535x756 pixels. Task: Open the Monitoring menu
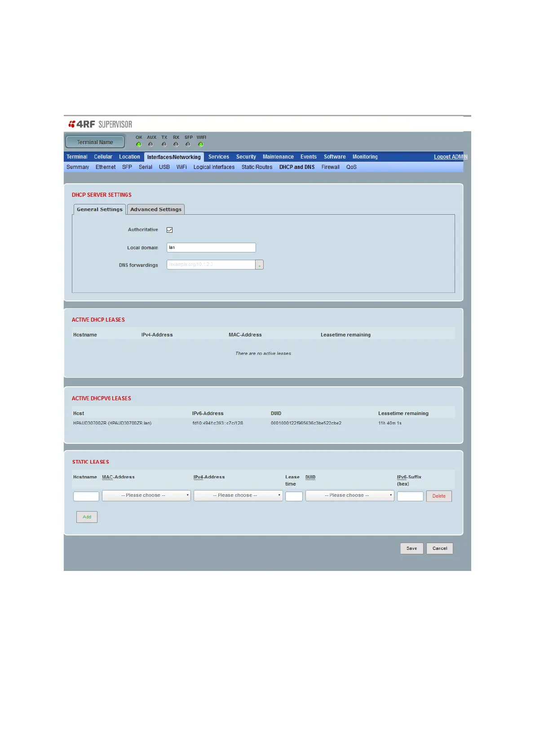365,157
